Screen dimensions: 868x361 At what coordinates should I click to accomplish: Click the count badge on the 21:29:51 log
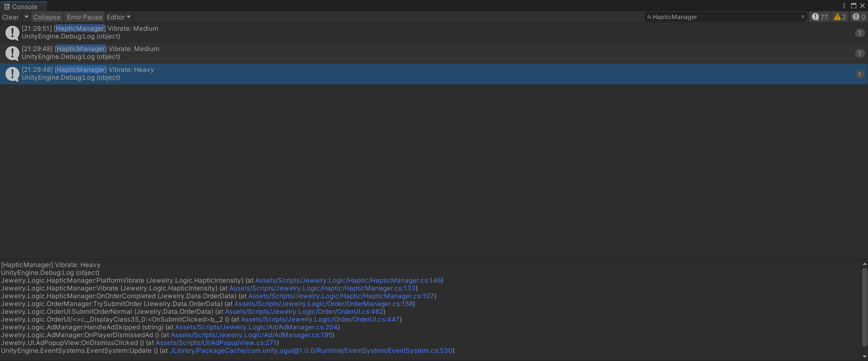[x=859, y=33]
